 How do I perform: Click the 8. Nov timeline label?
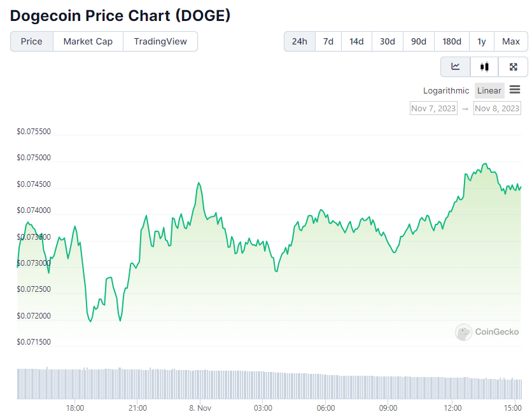click(x=200, y=408)
